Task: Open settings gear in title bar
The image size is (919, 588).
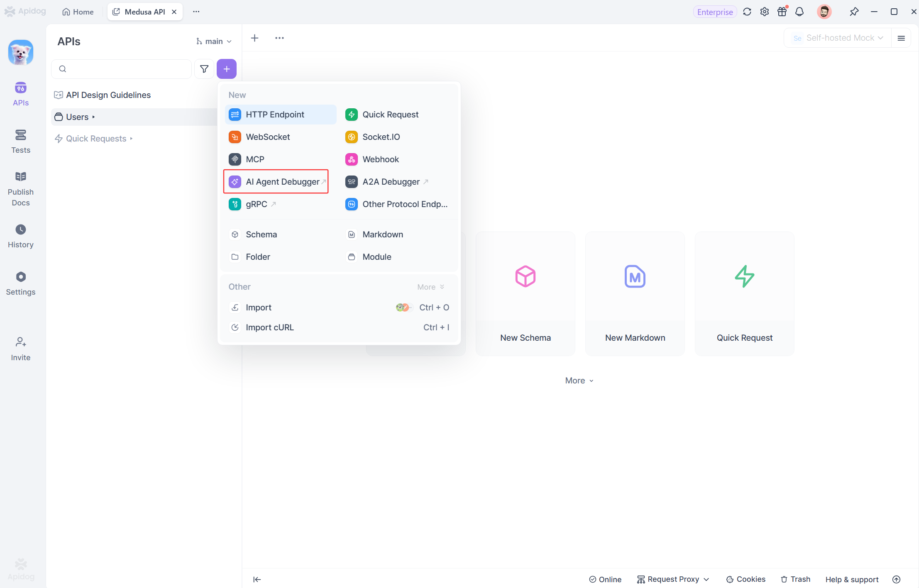Action: (x=765, y=12)
